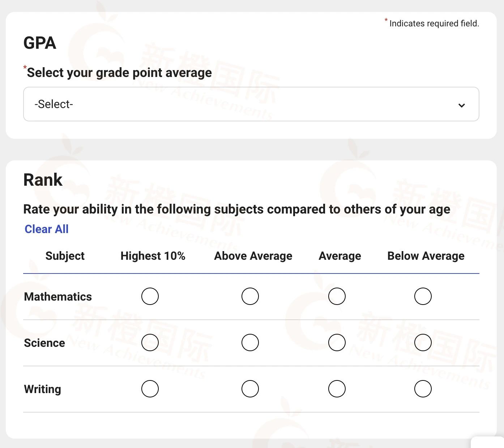
Task: Mark Science as Below Average
Action: (x=423, y=343)
